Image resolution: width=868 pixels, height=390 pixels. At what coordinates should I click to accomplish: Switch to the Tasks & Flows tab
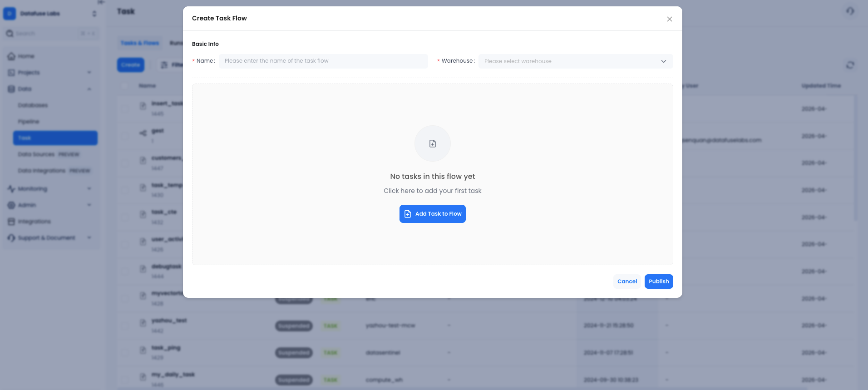pos(140,43)
